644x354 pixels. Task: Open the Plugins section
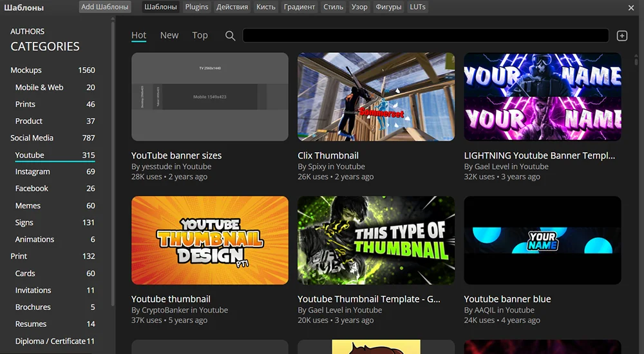196,7
